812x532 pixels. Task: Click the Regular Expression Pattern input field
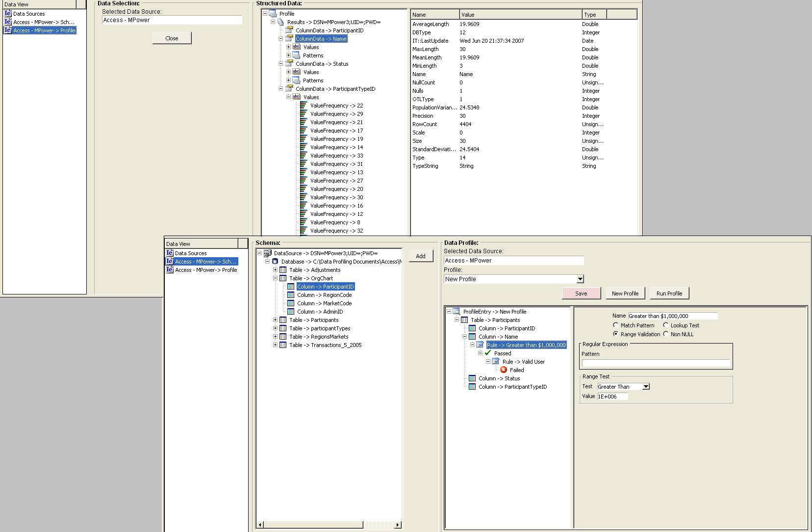pyautogui.click(x=656, y=363)
